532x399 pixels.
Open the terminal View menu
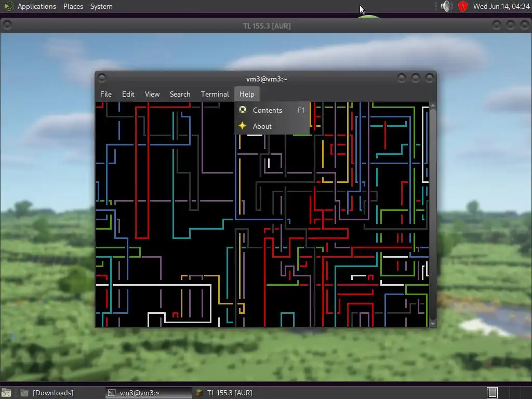152,95
